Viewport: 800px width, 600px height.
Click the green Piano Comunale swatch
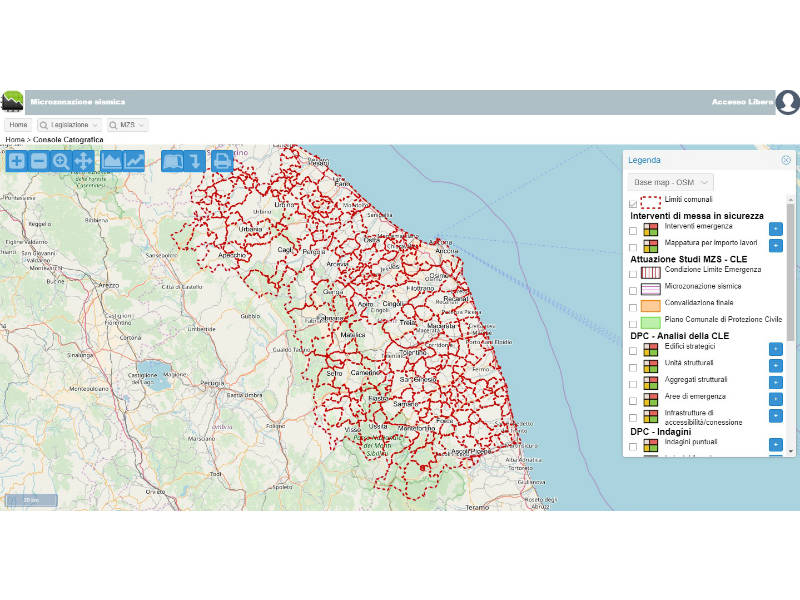(x=650, y=322)
